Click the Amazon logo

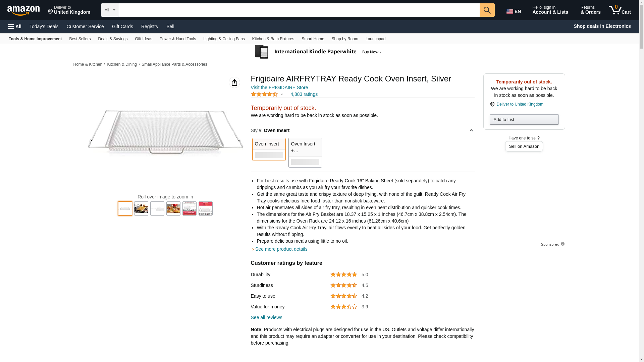click(x=23, y=11)
